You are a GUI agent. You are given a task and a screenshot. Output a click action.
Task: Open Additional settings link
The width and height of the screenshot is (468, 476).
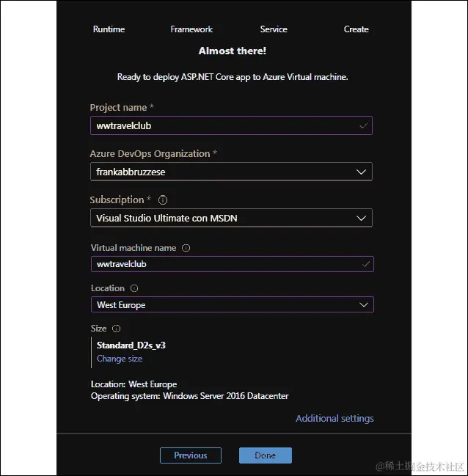[x=334, y=419]
